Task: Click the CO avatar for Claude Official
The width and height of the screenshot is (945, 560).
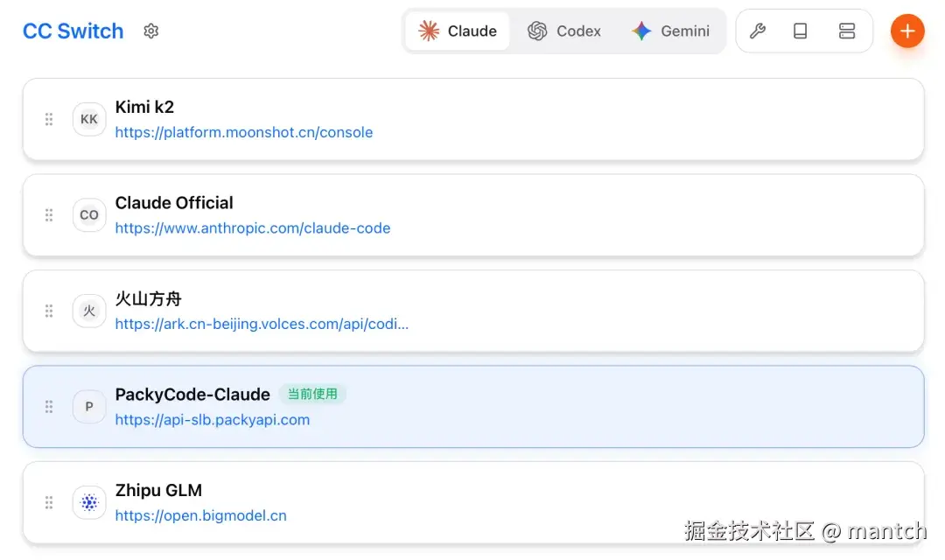Action: tap(89, 215)
